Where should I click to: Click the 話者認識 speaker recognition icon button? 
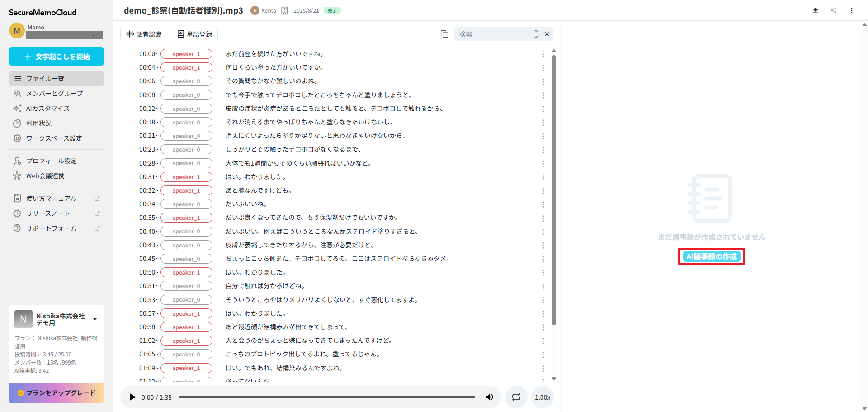tap(143, 33)
